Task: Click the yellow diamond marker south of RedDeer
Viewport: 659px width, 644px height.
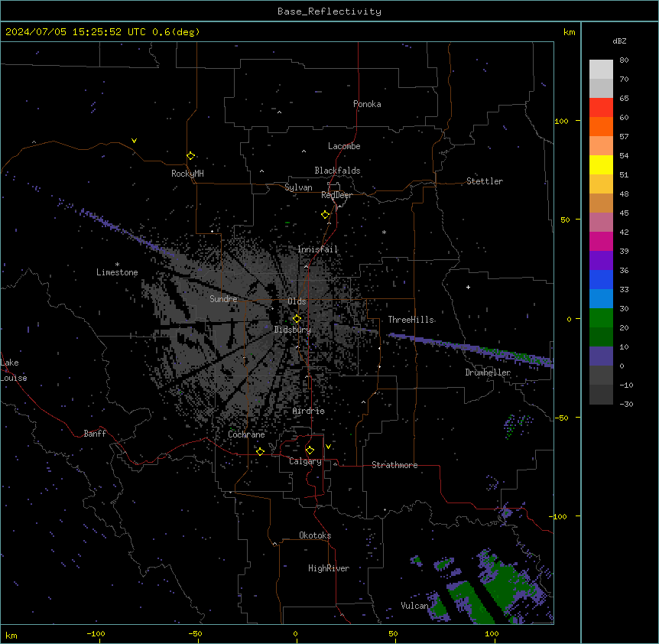Action: 325,215
